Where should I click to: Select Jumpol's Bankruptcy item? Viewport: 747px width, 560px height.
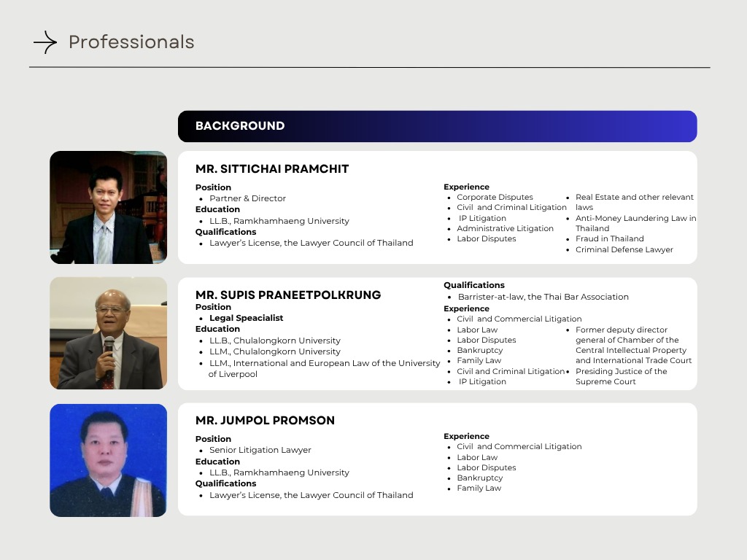pos(480,478)
